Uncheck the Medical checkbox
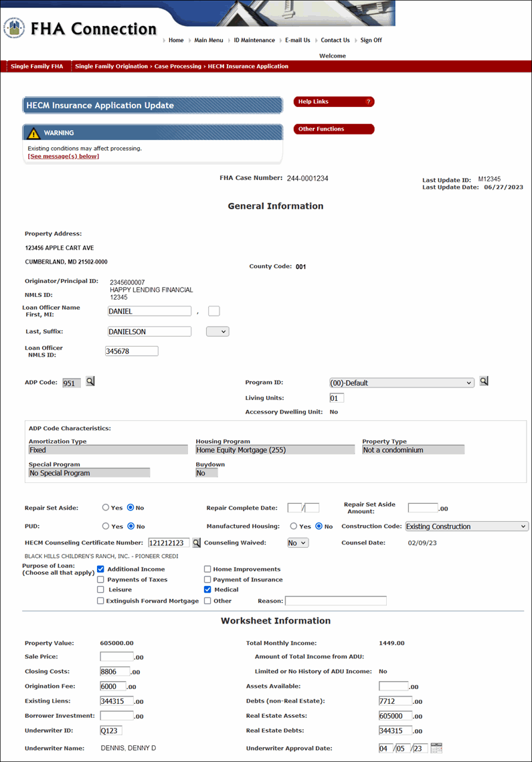 (x=207, y=589)
